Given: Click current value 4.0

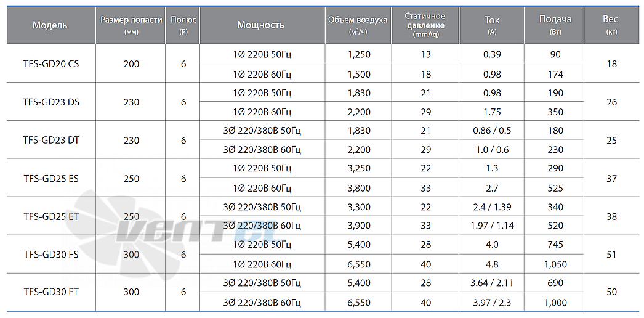Looking at the screenshot, I should pos(492,245).
